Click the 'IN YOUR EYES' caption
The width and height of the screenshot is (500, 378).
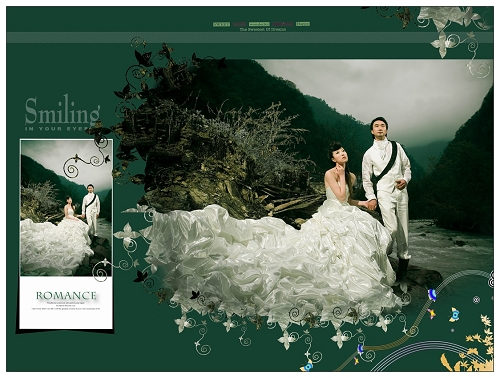[x=58, y=129]
